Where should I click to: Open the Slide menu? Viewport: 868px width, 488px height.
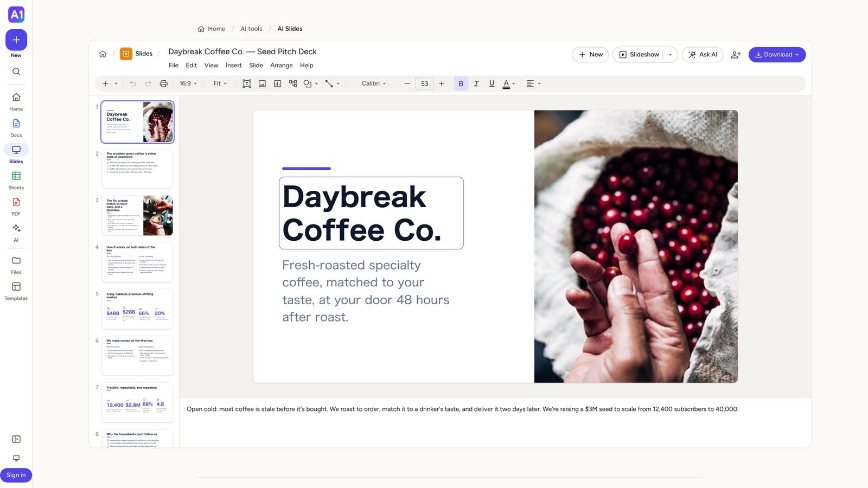pos(256,65)
